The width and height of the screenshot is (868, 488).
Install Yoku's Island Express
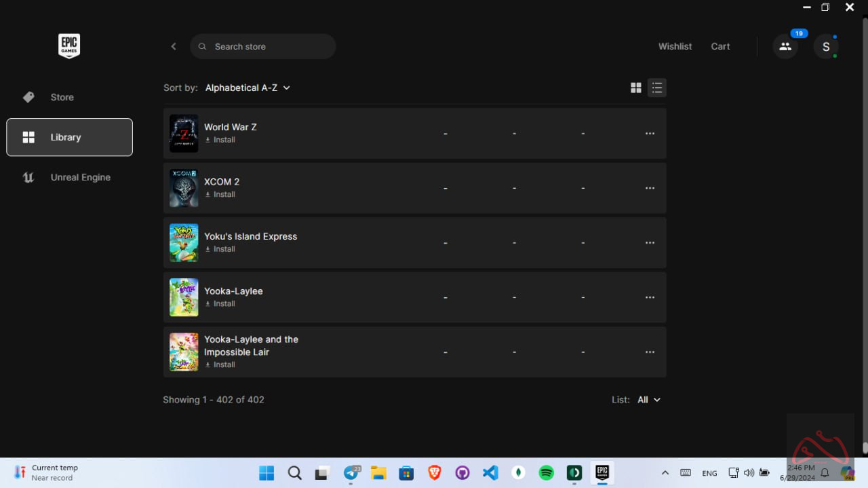tap(220, 249)
